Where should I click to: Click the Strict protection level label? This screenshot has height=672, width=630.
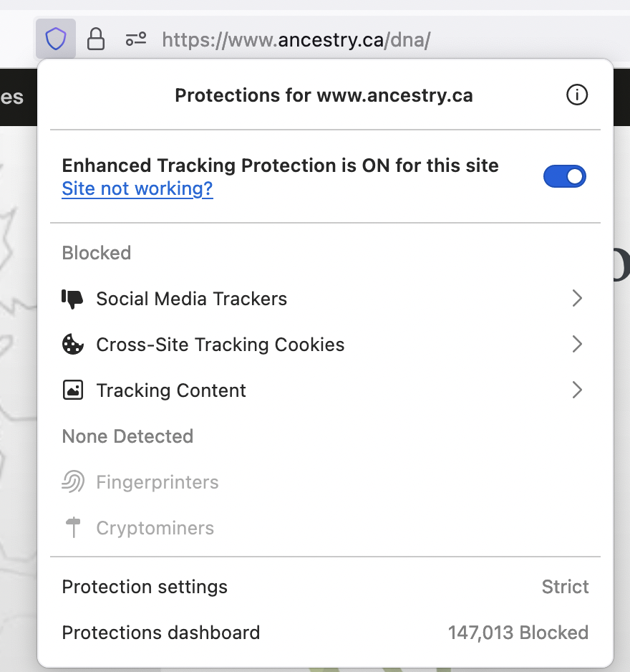(565, 586)
